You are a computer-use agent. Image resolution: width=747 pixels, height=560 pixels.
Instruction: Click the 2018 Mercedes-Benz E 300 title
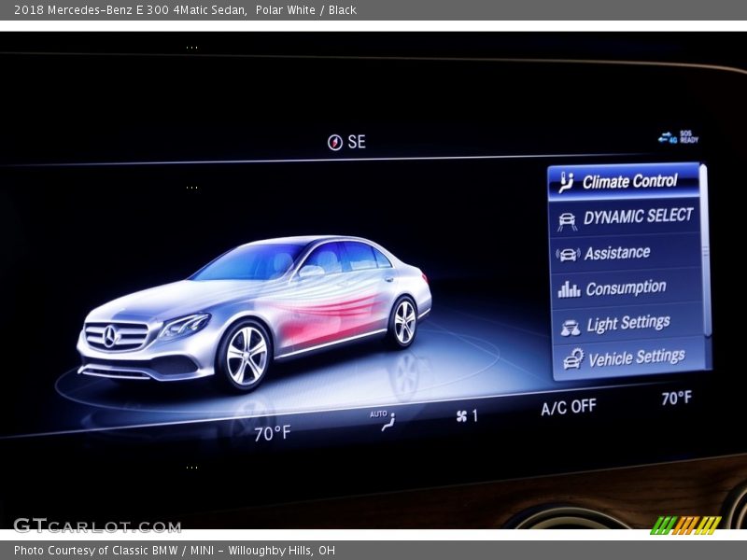[185, 10]
